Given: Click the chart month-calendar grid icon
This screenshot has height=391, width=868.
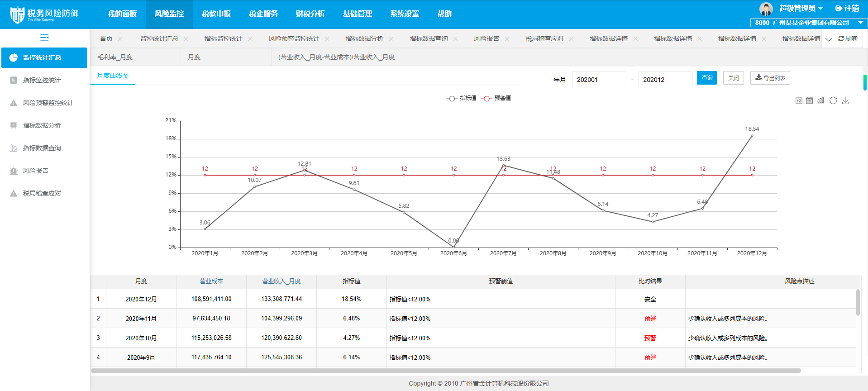Looking at the screenshot, I should coord(810,100).
